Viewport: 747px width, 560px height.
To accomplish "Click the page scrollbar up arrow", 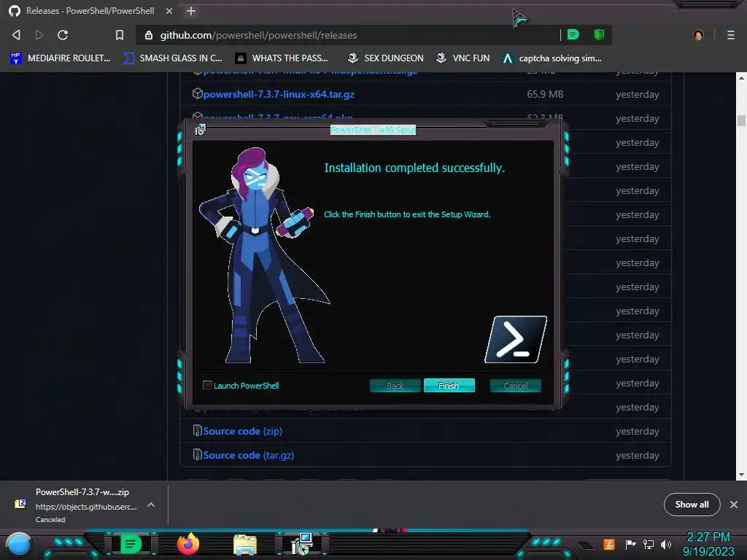I will 741,77.
